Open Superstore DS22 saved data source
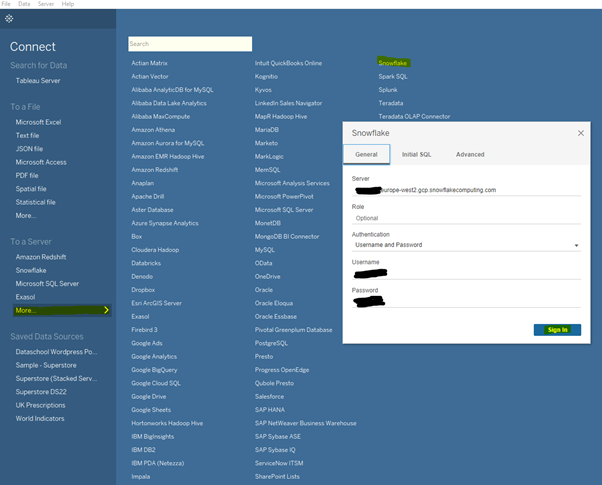 (41, 392)
